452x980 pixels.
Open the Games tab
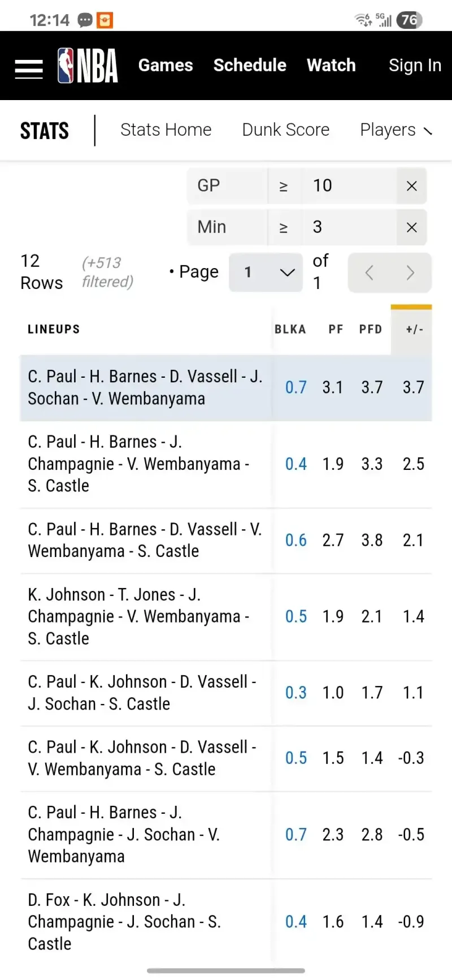pos(166,66)
